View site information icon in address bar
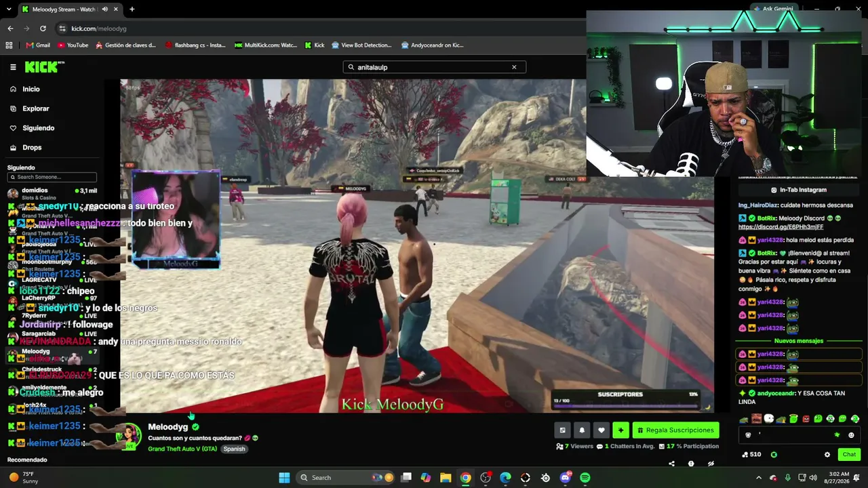The image size is (868, 488). pyautogui.click(x=62, y=28)
